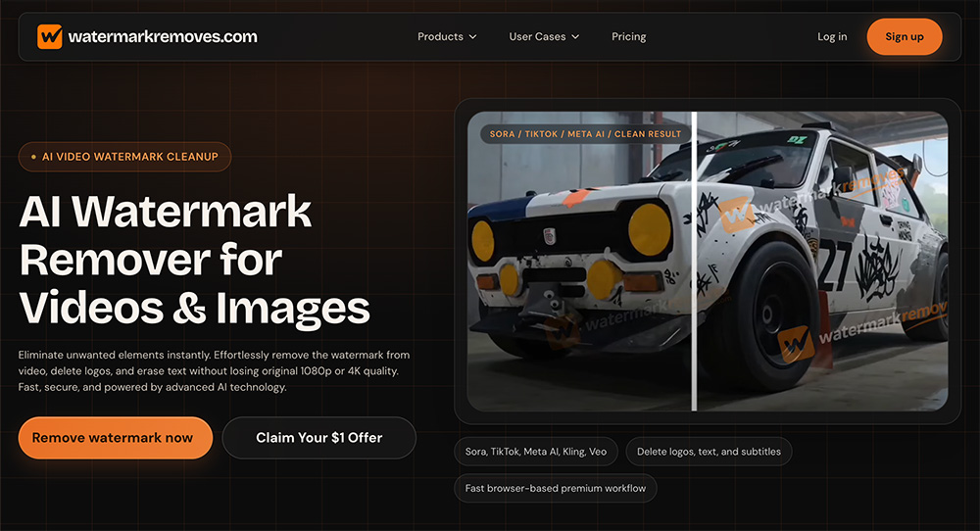Viewport: 980px width, 531px height.
Task: Open the User Cases menu
Action: coord(544,37)
